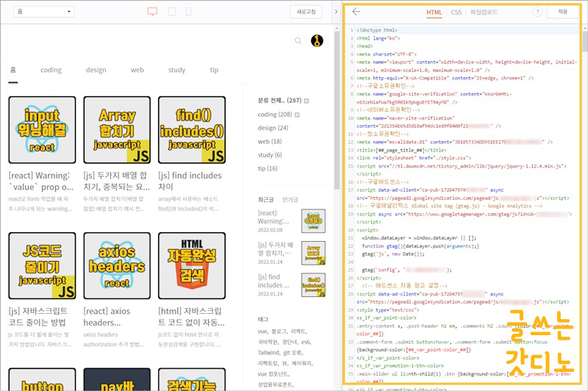Open the JS코드 줄이기 thumbnail
The image size is (588, 391).
(x=42, y=265)
